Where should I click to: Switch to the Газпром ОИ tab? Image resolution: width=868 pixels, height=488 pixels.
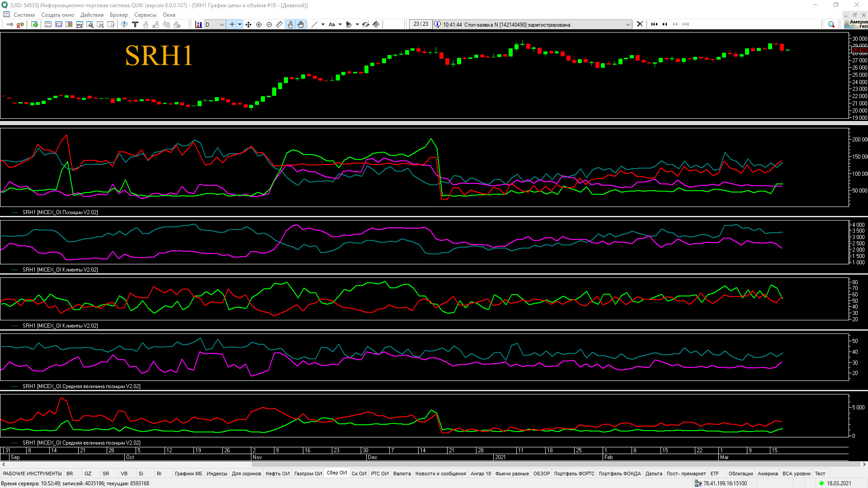tap(308, 474)
